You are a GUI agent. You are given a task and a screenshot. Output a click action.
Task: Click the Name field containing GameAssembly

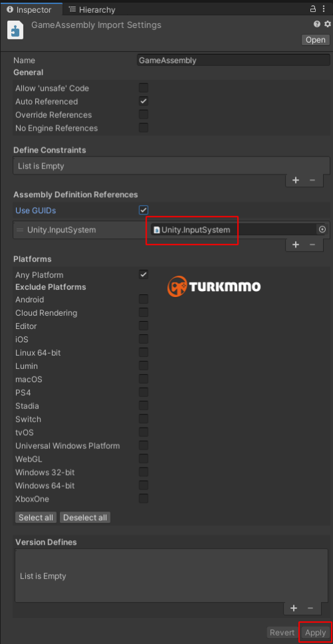coord(234,61)
